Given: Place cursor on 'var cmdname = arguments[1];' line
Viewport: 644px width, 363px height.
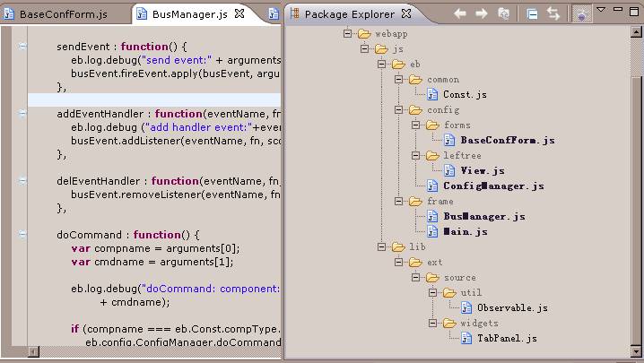Looking at the screenshot, I should coord(152,262).
